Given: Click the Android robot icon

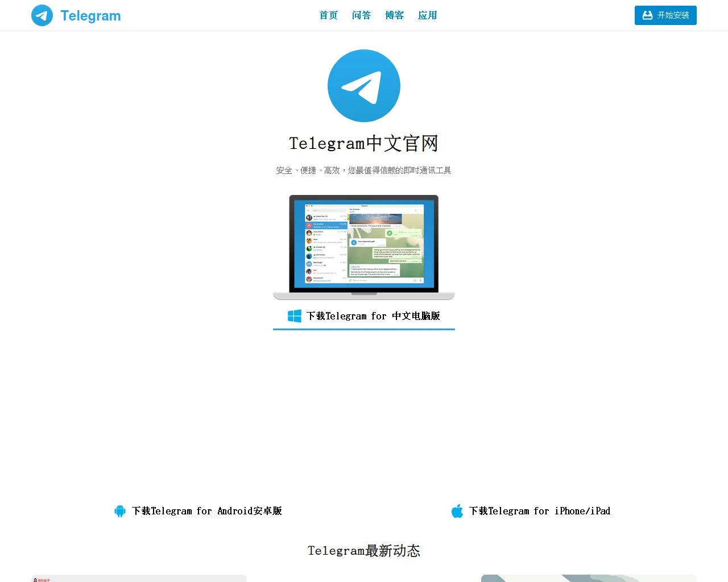Looking at the screenshot, I should pyautogui.click(x=120, y=511).
